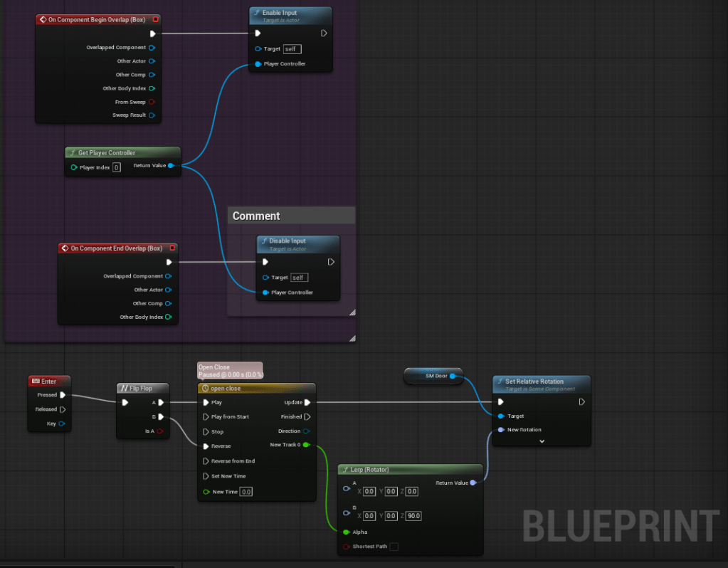Enable the Shortest Path checkbox

tap(394, 547)
